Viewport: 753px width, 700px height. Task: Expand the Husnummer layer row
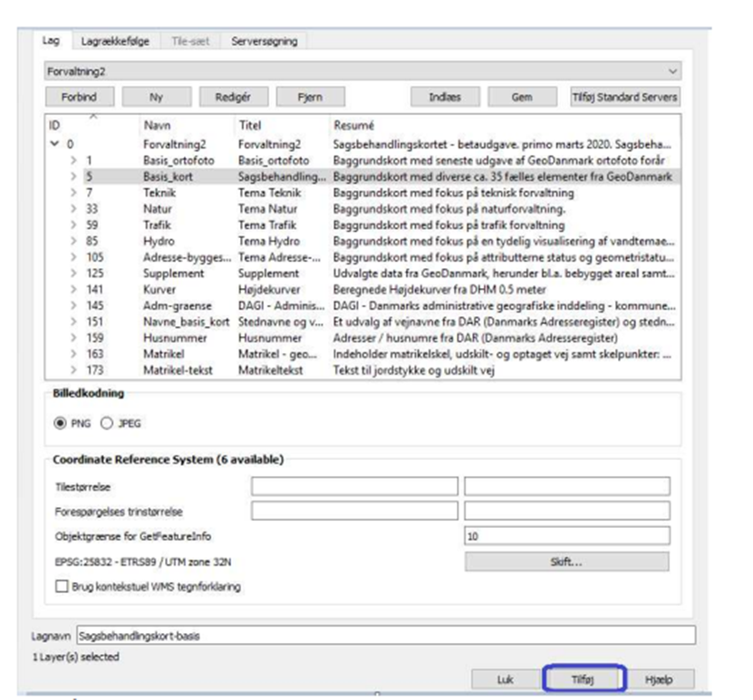pos(73,338)
